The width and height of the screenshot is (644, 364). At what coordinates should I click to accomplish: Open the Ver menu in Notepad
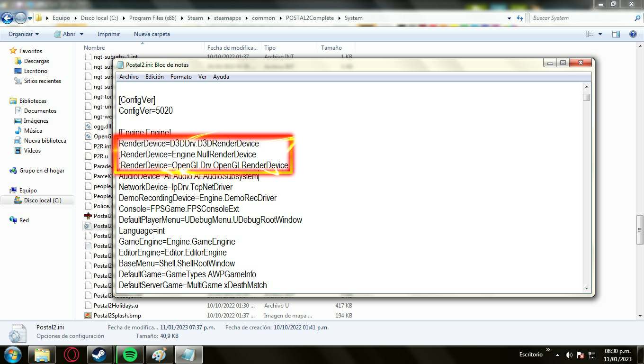(x=202, y=77)
